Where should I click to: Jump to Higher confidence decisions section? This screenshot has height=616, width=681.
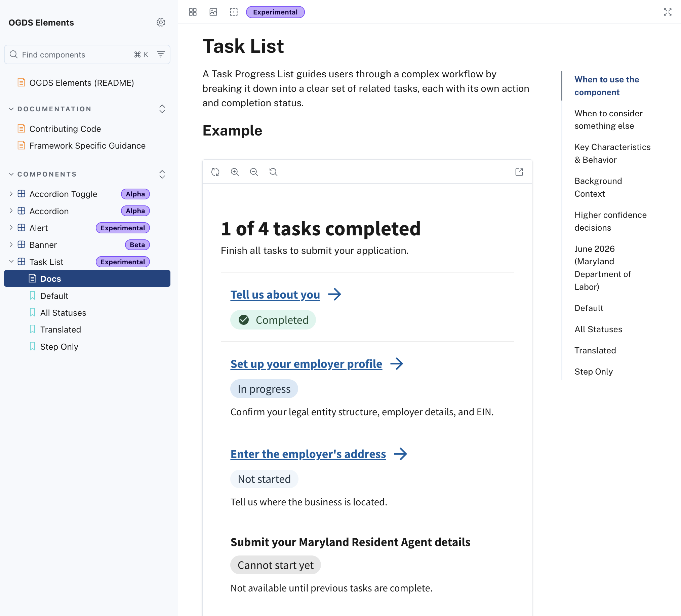[610, 221]
